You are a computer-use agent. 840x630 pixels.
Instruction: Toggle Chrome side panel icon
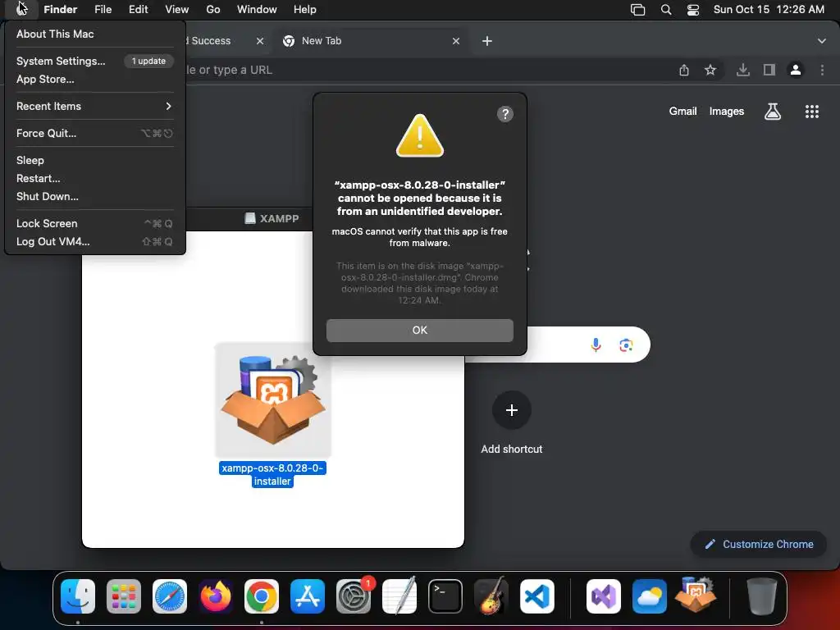[x=769, y=71]
